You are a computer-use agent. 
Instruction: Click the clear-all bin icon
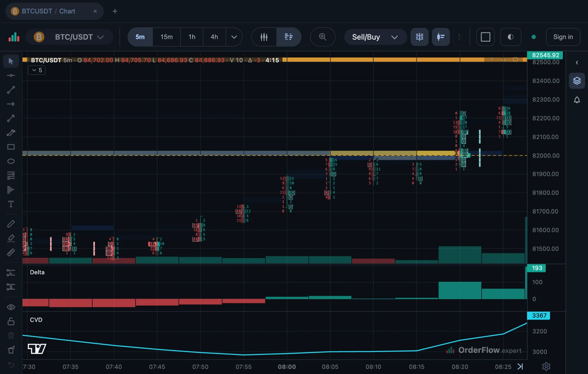click(11, 350)
